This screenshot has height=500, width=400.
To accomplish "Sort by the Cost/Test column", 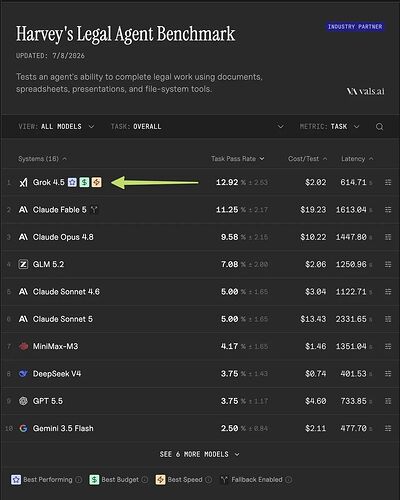I will pyautogui.click(x=307, y=159).
